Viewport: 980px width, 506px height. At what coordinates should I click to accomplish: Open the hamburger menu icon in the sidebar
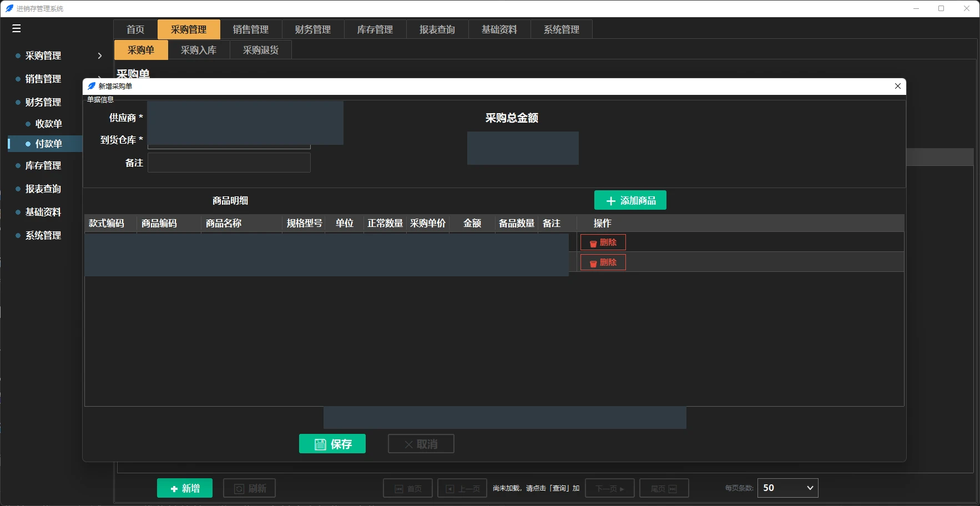pos(16,28)
